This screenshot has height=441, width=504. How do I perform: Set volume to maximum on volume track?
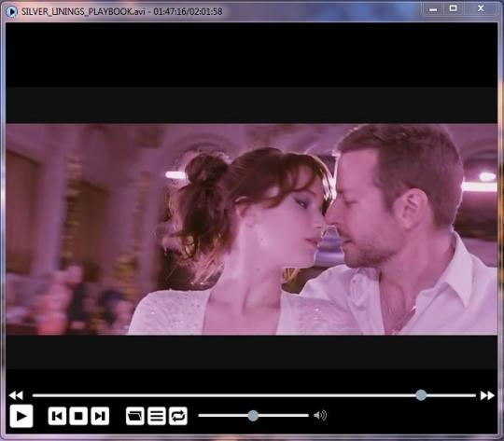click(308, 415)
